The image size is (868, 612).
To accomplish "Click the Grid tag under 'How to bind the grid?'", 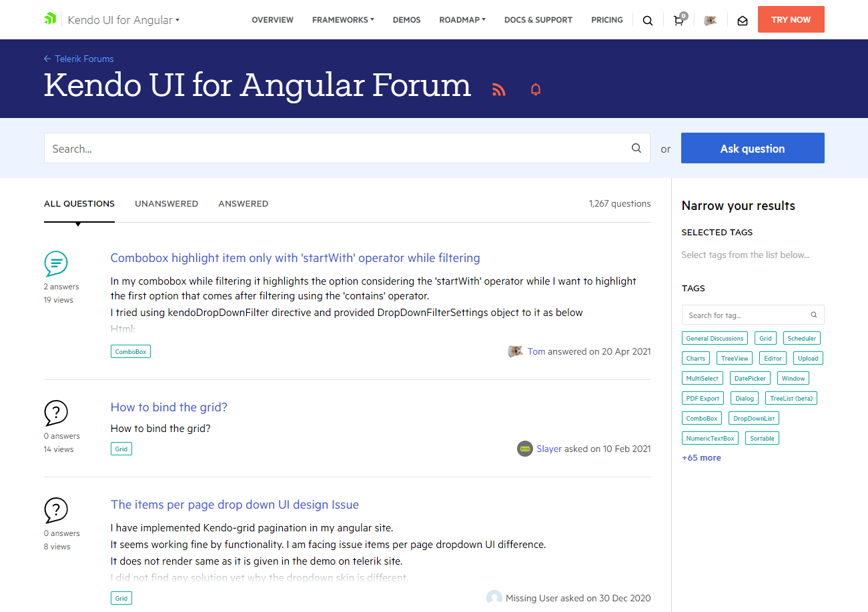I will (x=121, y=449).
